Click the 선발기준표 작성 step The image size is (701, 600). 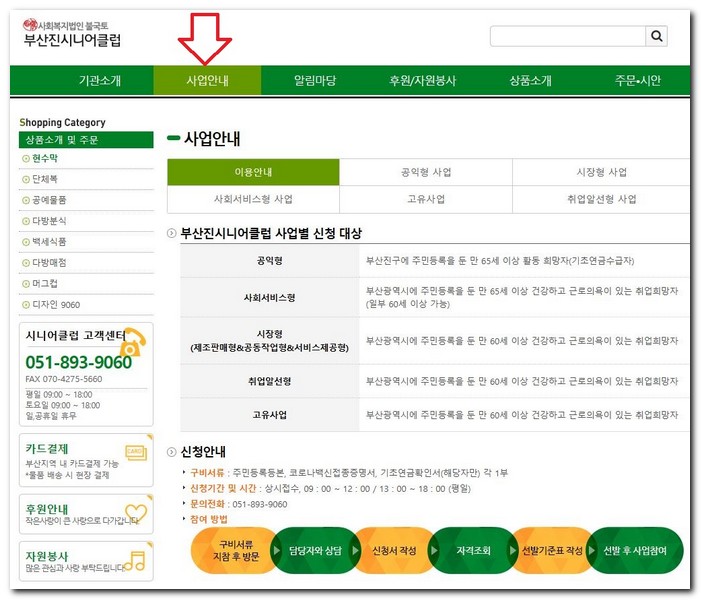(552, 550)
